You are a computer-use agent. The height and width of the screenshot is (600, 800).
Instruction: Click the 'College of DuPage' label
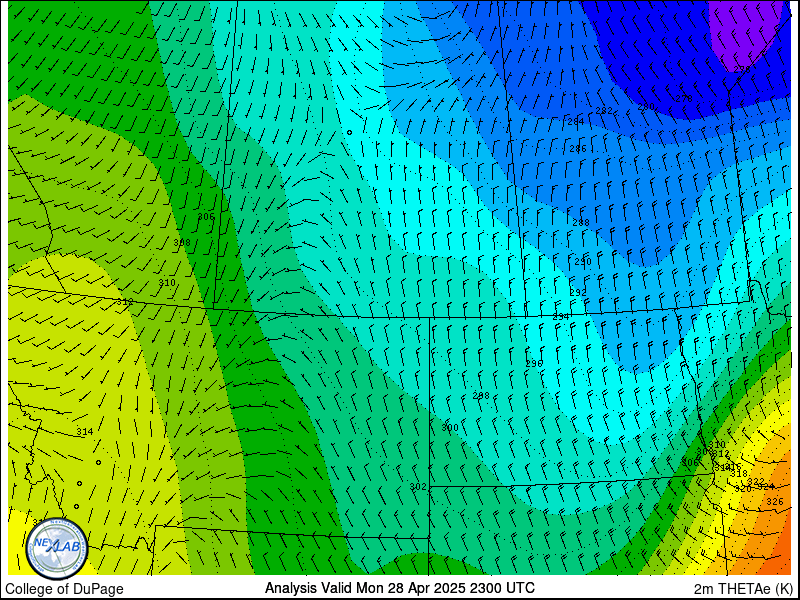[x=64, y=589]
